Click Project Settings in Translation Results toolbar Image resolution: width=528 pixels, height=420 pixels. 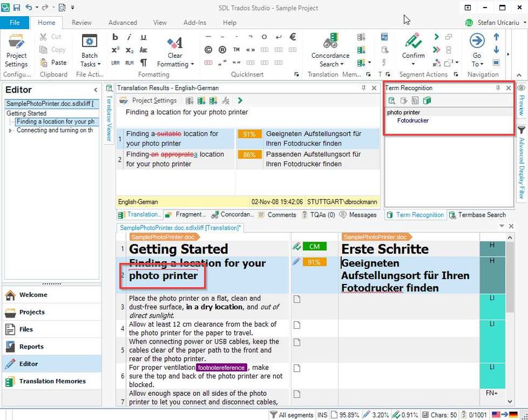pos(148,101)
